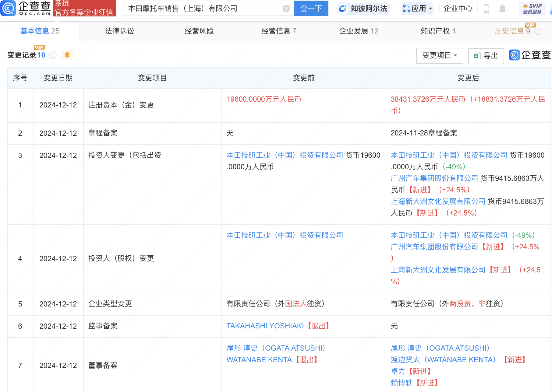Select 2024-11-28章程备案 cell

pos(468,133)
